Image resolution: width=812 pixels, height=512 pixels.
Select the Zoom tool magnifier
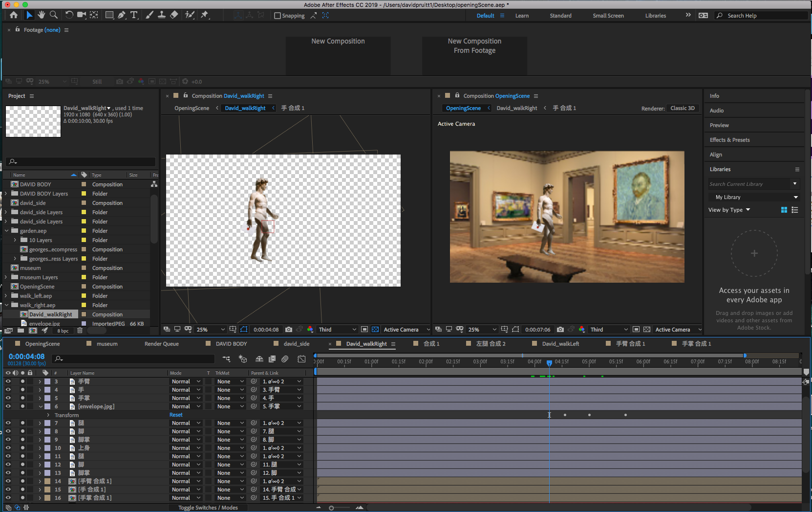tap(54, 15)
